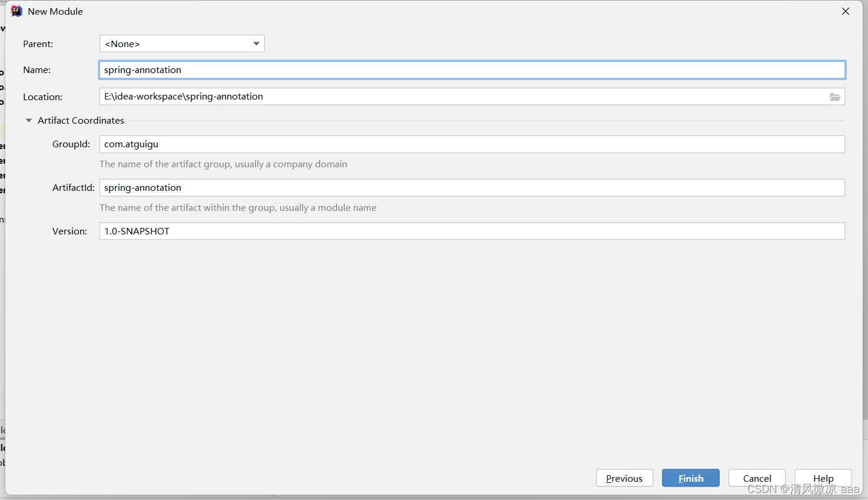
Task: Go back with the Previous button
Action: coord(624,478)
